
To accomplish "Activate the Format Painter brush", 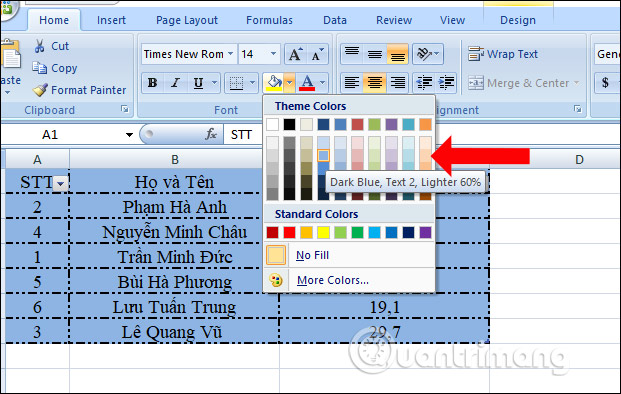I will tap(40, 90).
